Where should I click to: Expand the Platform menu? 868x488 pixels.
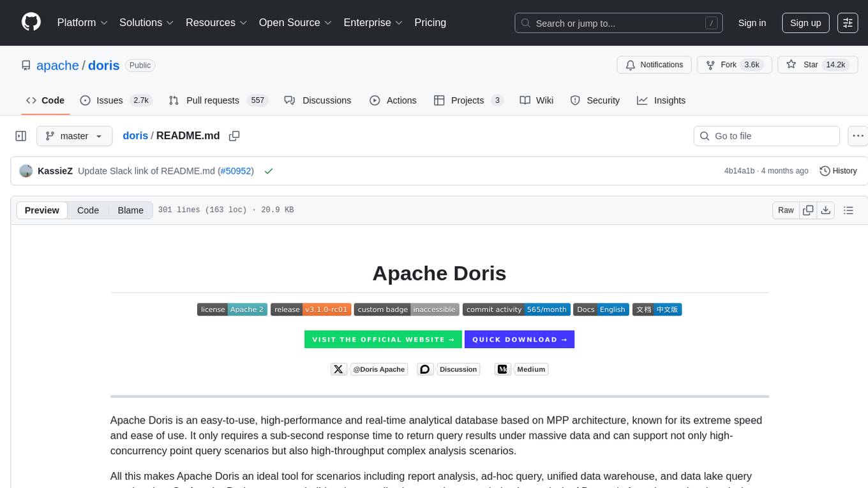pyautogui.click(x=82, y=22)
